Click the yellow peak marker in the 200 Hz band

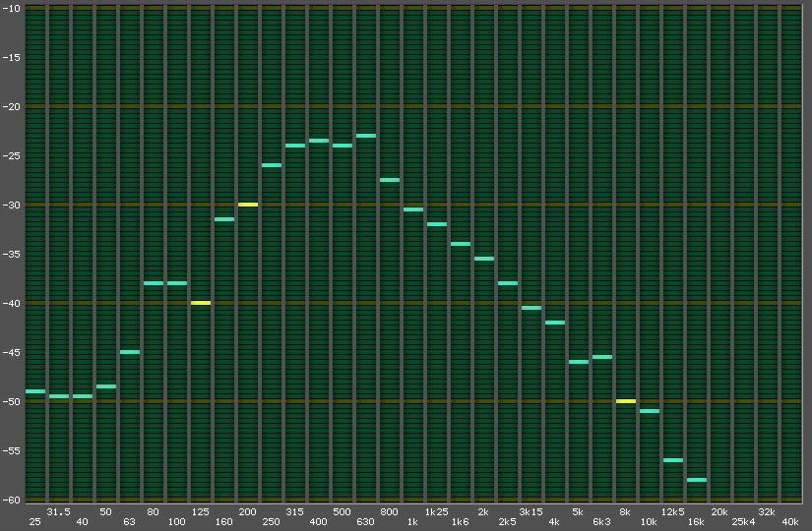pos(248,205)
